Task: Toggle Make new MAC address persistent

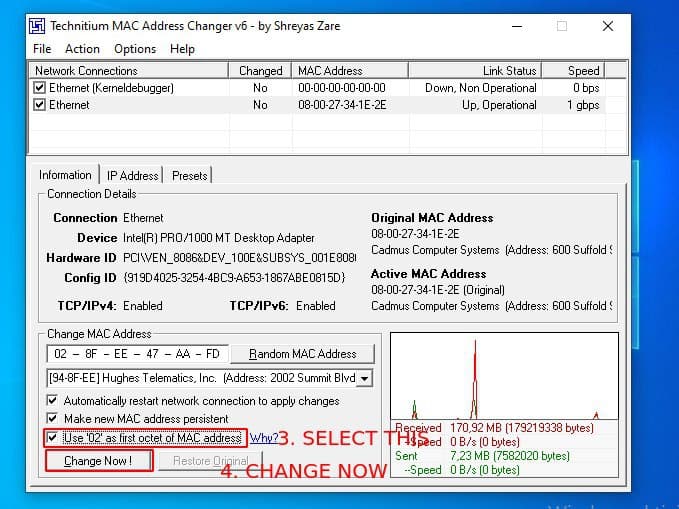Action: click(x=53, y=419)
